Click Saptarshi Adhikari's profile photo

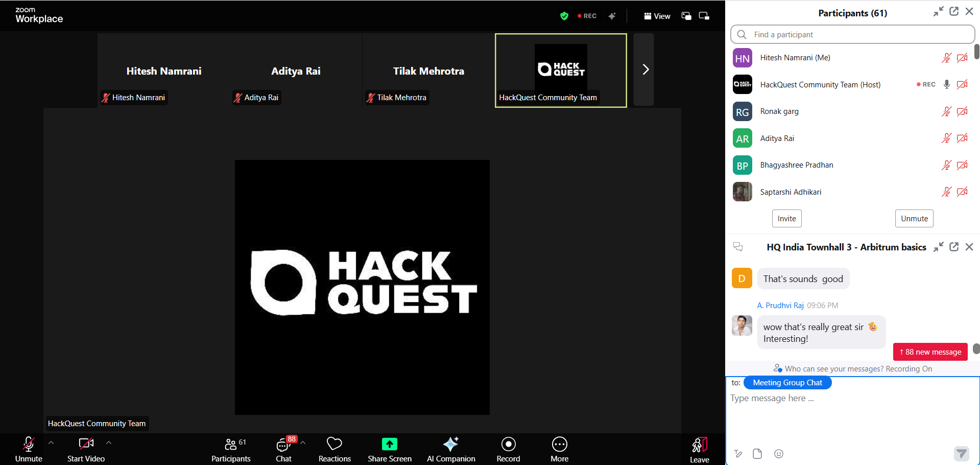(743, 192)
